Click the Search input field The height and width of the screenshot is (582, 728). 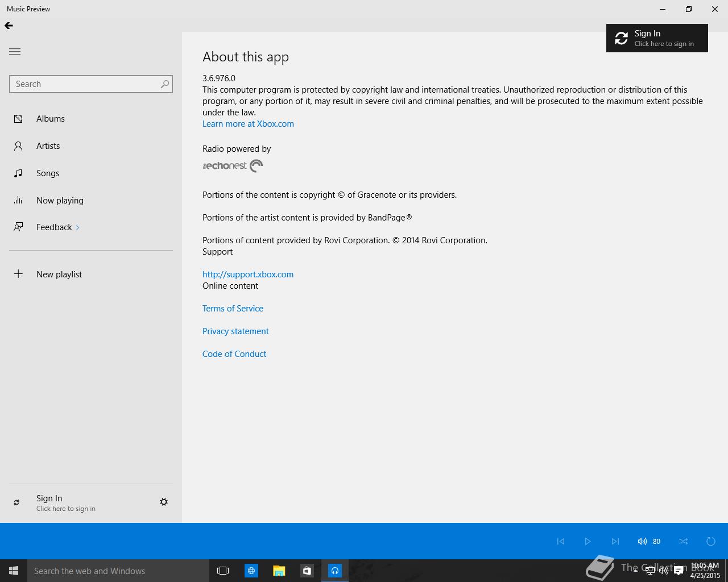[x=91, y=84]
